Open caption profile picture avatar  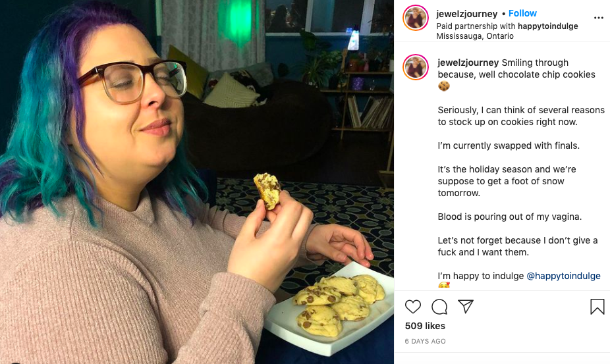416,67
